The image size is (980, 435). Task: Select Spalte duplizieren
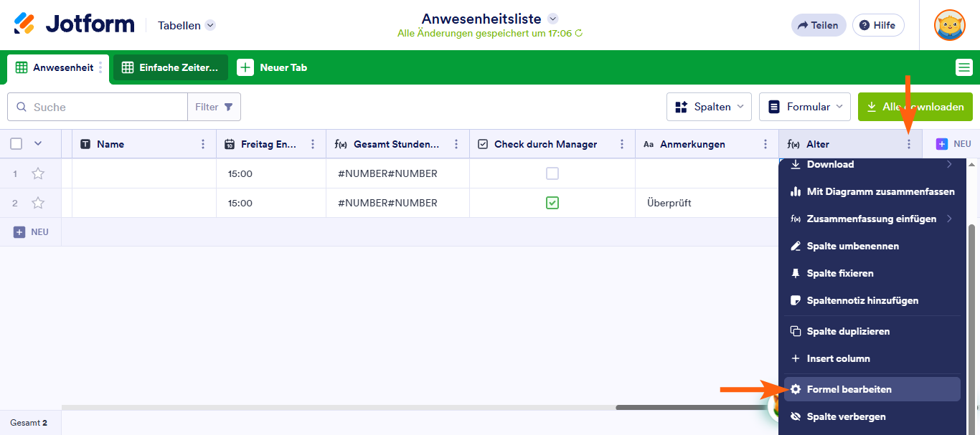tap(872, 331)
